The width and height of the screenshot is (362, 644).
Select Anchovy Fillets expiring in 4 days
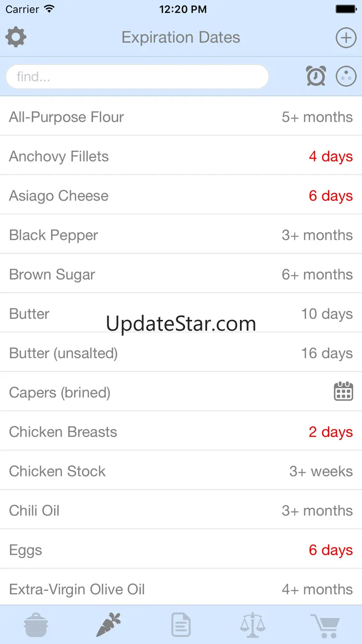181,156
